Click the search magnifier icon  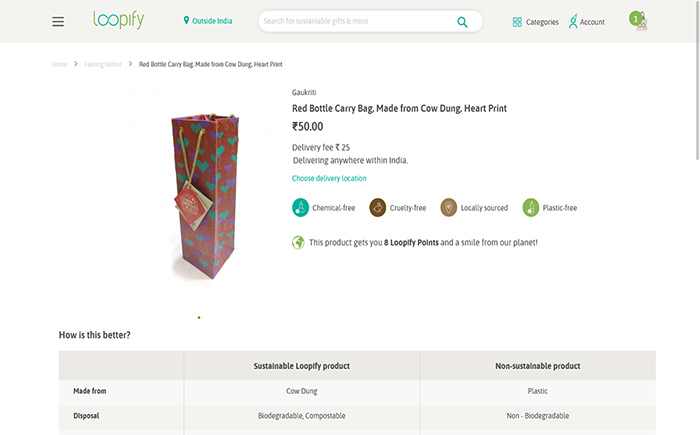pos(462,22)
